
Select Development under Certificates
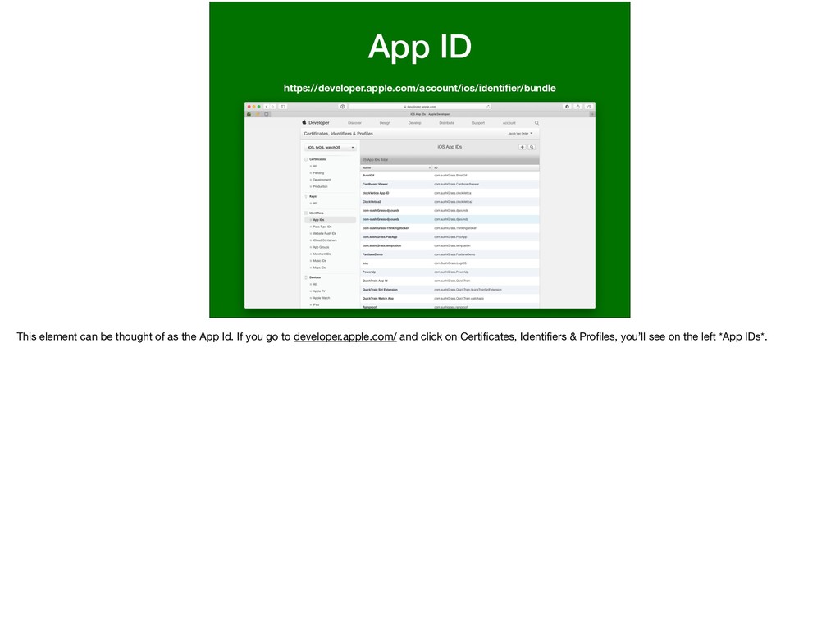pyautogui.click(x=322, y=180)
